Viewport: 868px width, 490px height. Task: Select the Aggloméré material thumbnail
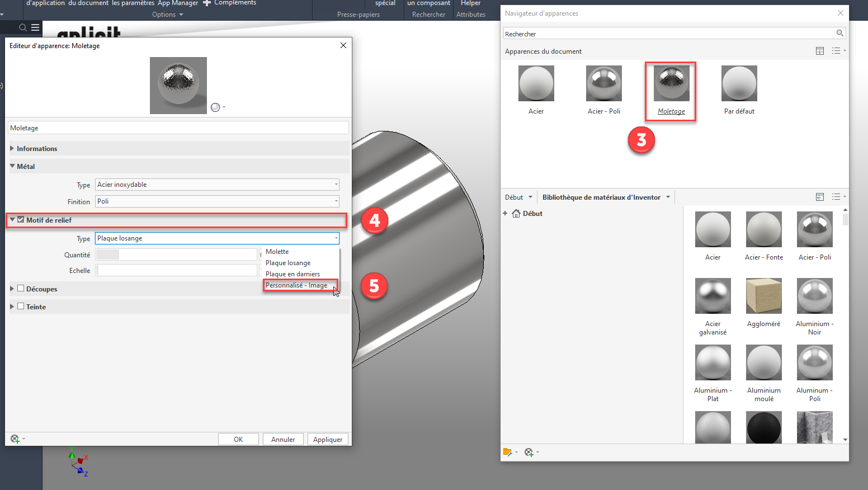click(763, 296)
